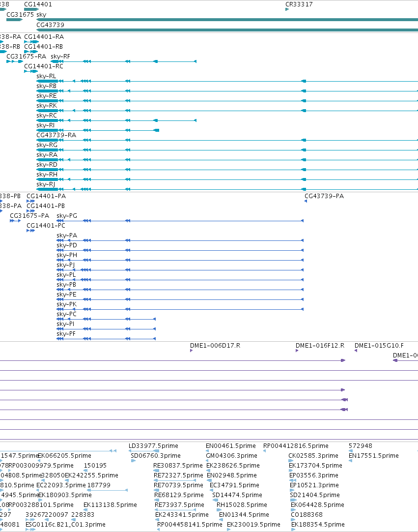This screenshot has width=418, height=532.
Task: Click the CG31675 gene name
Action: tap(20, 15)
